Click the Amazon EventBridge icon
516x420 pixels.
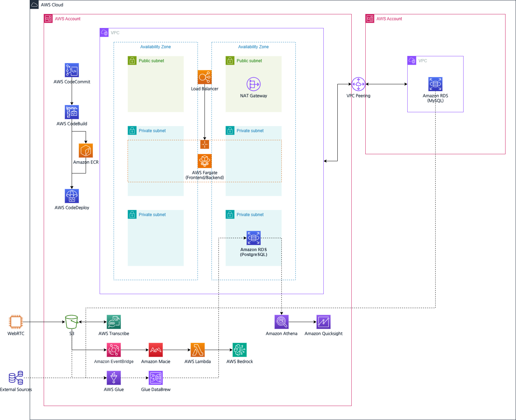click(114, 350)
